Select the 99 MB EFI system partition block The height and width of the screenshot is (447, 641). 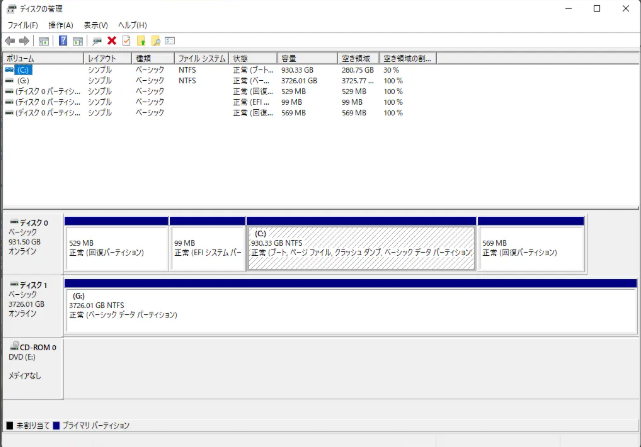(x=208, y=244)
